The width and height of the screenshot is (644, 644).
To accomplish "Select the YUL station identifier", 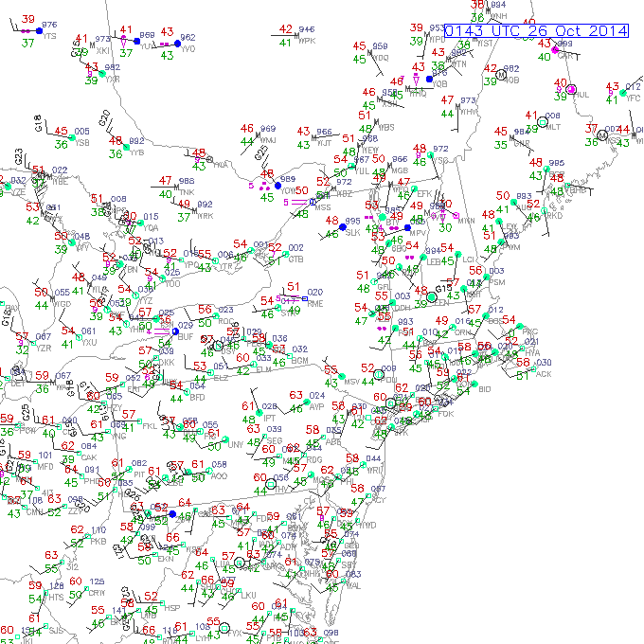I will coord(362,170).
